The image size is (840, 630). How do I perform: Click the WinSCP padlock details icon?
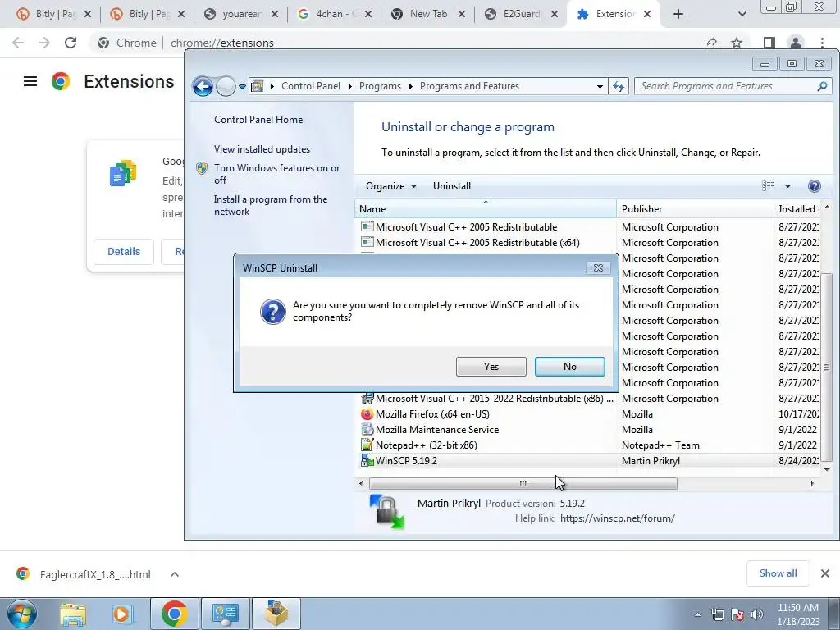386,511
